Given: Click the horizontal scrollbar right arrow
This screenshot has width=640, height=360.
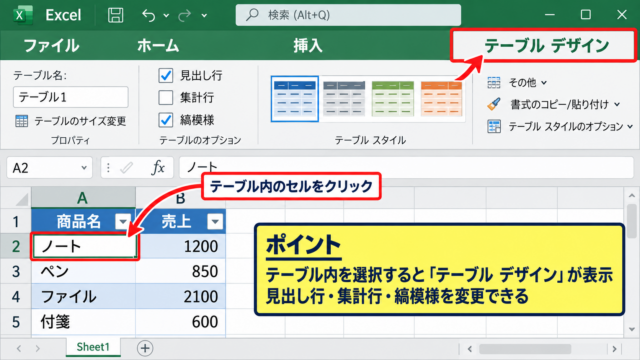Looking at the screenshot, I should click(x=614, y=349).
